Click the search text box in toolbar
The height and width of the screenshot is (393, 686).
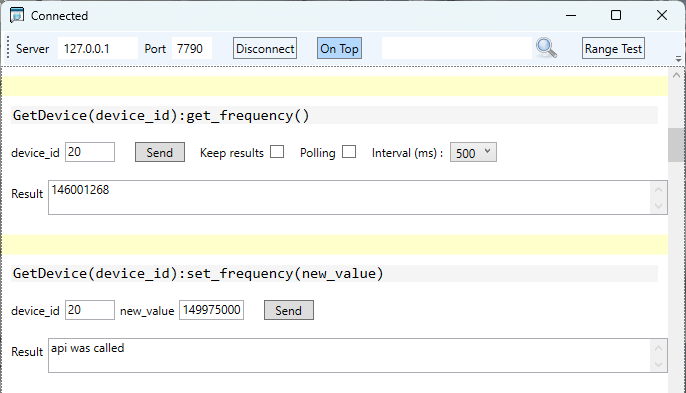tap(457, 48)
